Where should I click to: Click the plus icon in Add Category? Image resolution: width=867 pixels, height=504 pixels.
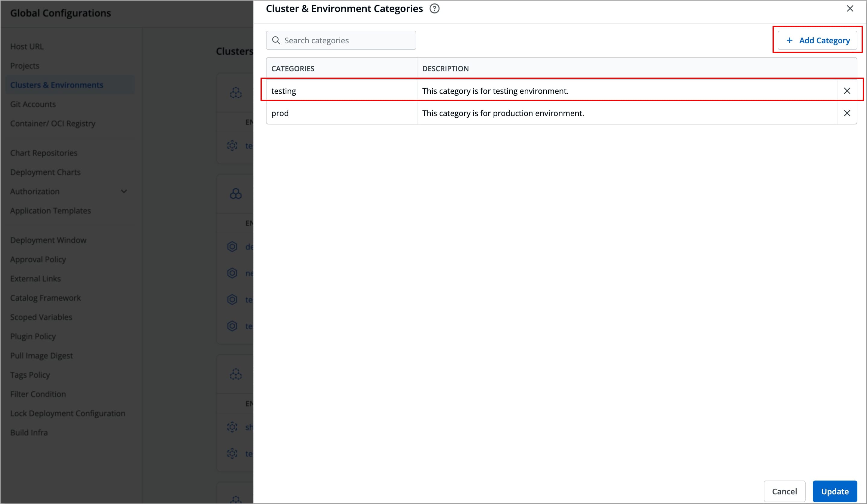coord(790,41)
